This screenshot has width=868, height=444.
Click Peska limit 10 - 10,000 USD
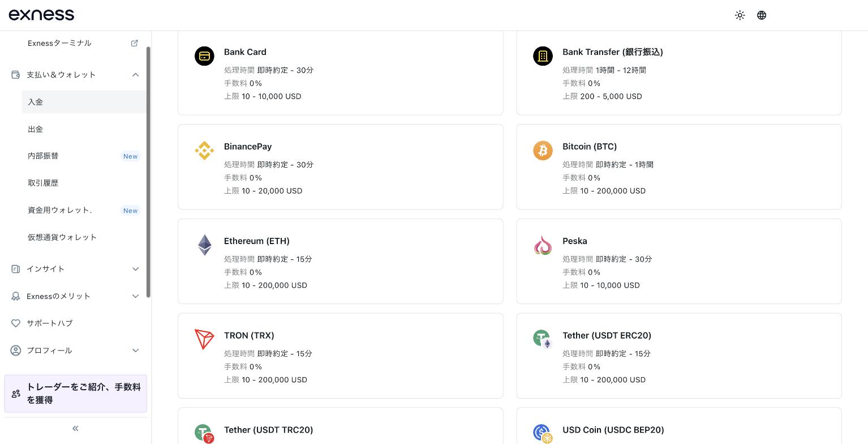610,285
